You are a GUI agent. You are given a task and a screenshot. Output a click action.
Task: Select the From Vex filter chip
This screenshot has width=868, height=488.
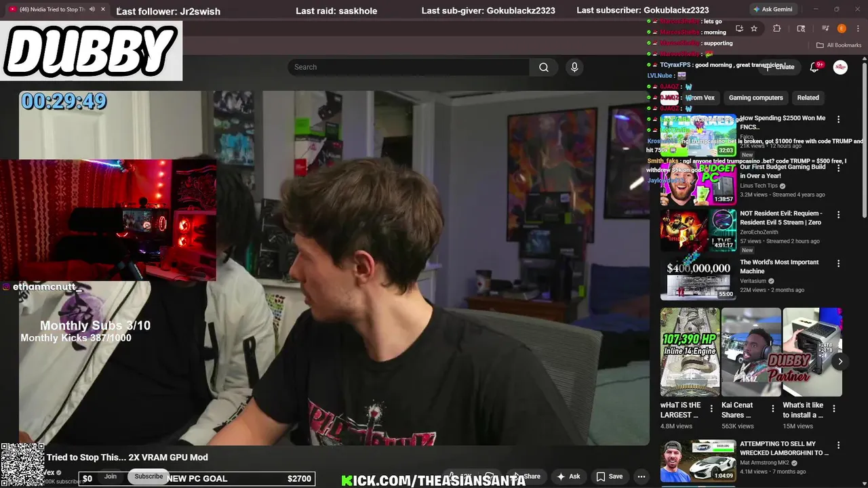700,98
